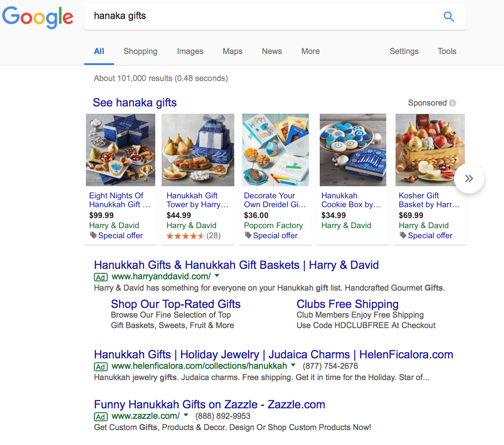Click the Hanukkah Cookie Box product image
504x445 pixels.
point(353,150)
